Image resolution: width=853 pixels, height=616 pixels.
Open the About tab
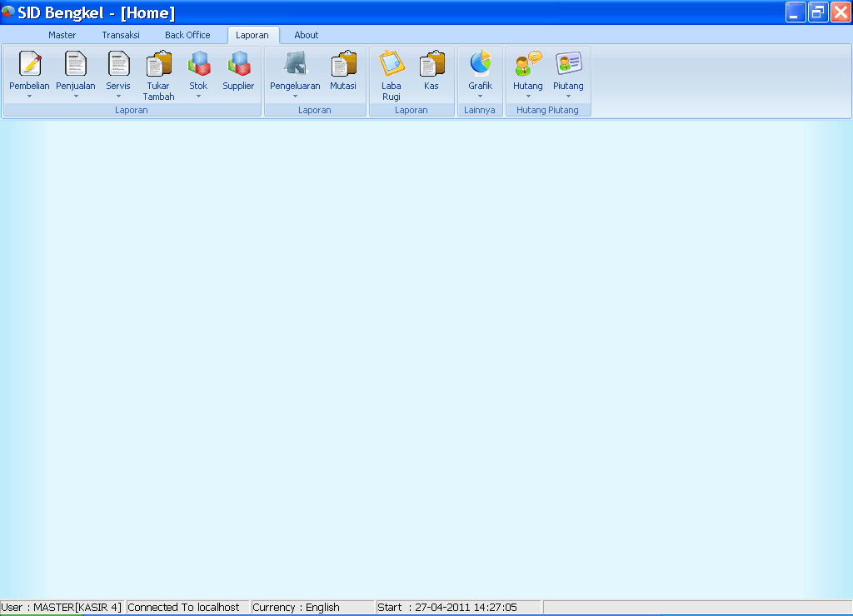(306, 35)
